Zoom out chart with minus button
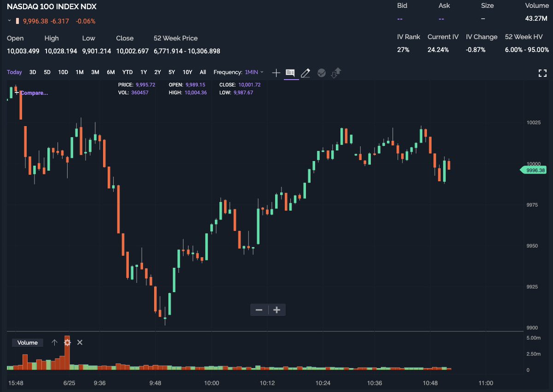 (x=259, y=310)
